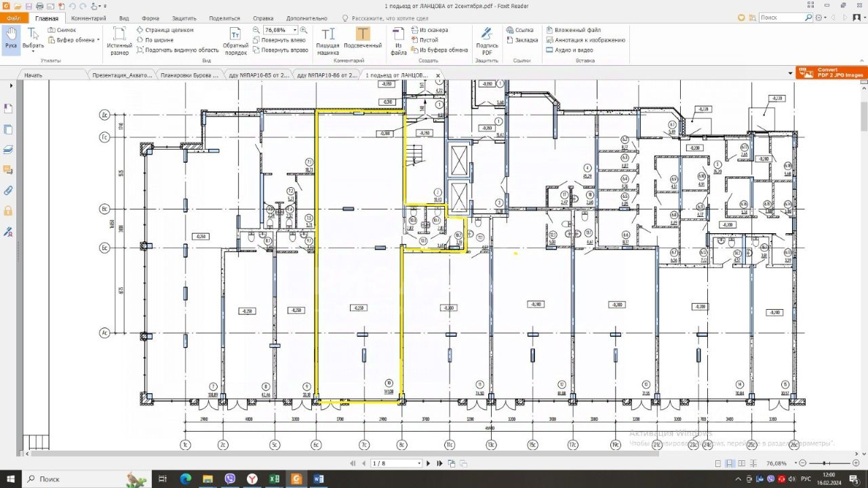868x488 pixels.
Task: Add a Закладка bookmark
Action: [x=521, y=40]
